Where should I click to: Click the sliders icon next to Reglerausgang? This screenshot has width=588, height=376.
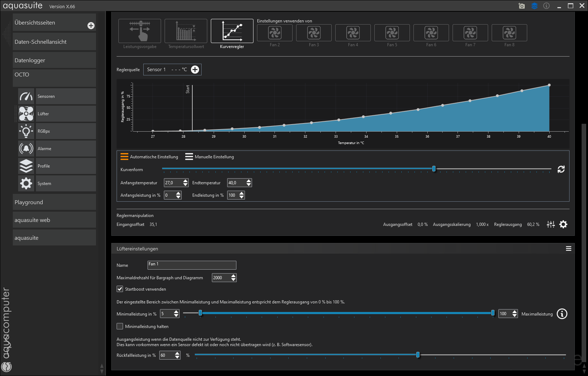tap(551, 224)
